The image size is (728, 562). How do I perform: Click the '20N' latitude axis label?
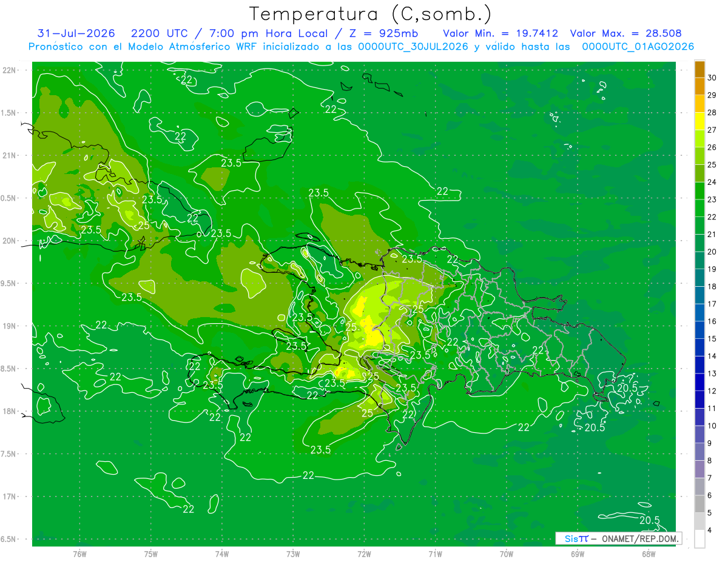(x=10, y=241)
